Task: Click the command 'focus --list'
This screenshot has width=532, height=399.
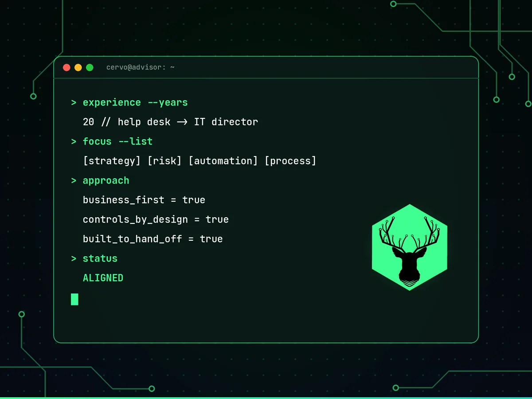Action: point(117,141)
